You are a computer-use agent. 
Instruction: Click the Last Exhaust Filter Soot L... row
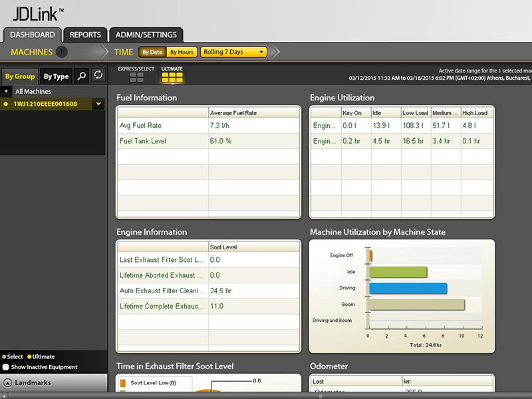point(208,260)
